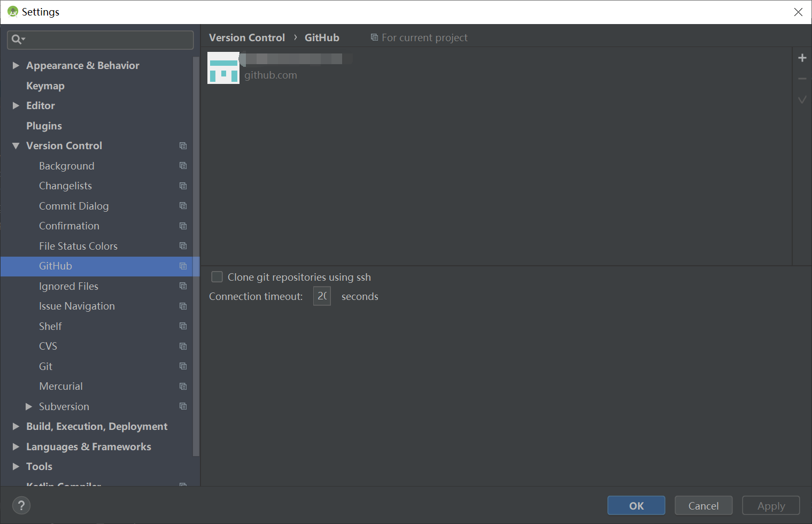Click the project-level icon beside Shelf

183,326
